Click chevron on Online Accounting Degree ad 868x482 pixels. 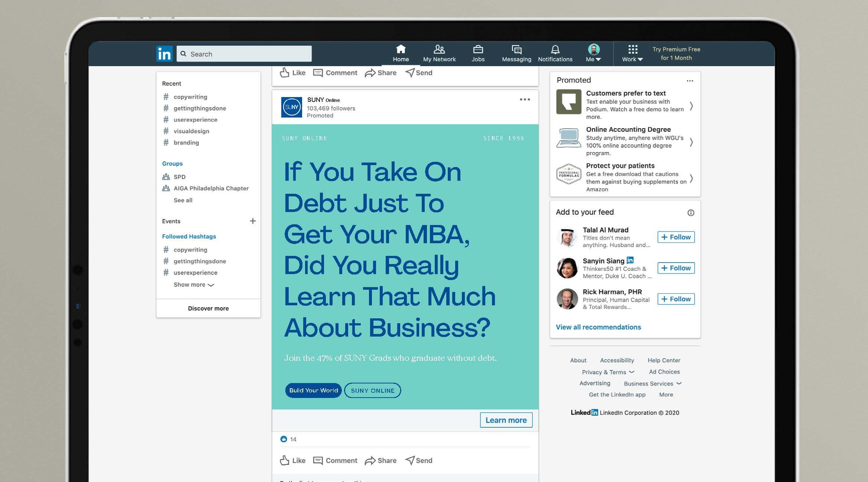tap(691, 142)
